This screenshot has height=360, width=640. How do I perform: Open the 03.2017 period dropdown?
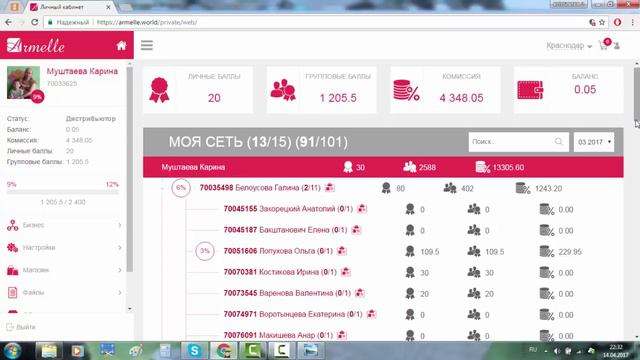click(594, 142)
